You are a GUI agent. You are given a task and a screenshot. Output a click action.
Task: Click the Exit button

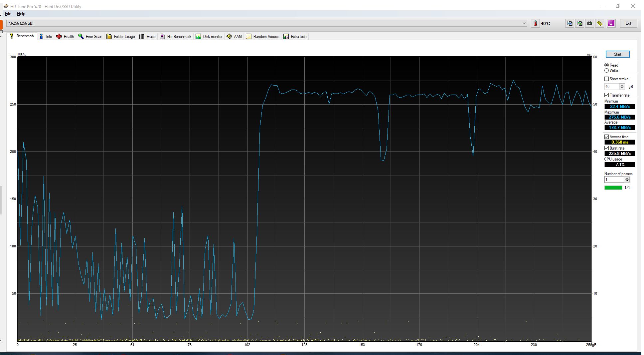[628, 23]
